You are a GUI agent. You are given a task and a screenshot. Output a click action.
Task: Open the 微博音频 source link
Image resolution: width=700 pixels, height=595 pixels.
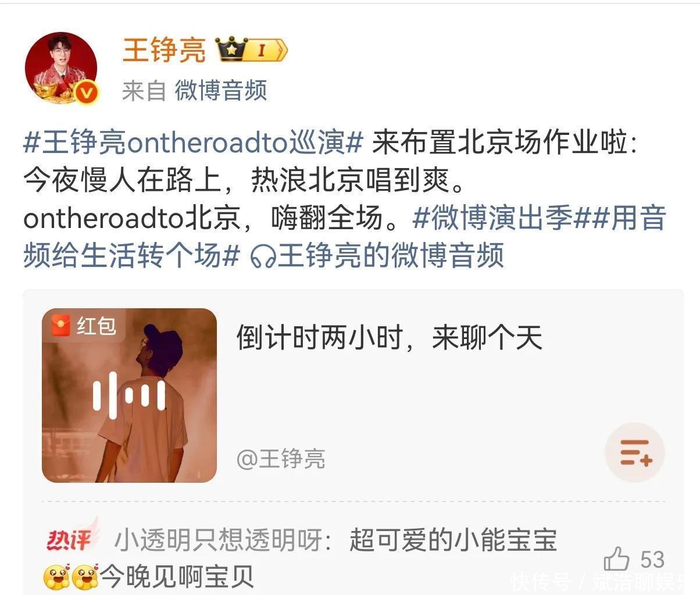click(x=221, y=91)
